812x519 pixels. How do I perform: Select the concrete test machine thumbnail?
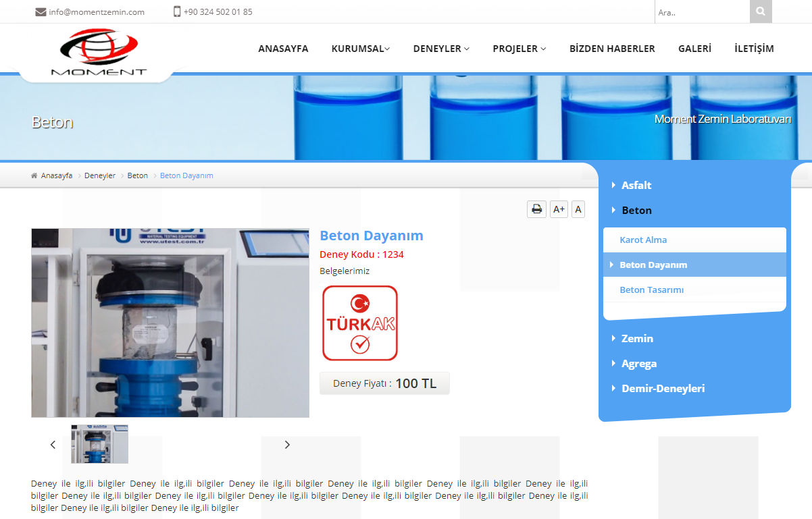point(99,444)
